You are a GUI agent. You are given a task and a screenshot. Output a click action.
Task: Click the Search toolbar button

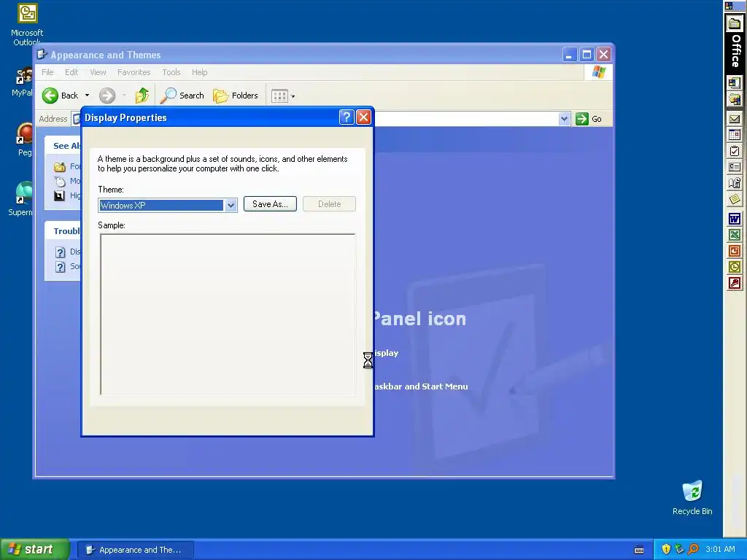pos(182,96)
